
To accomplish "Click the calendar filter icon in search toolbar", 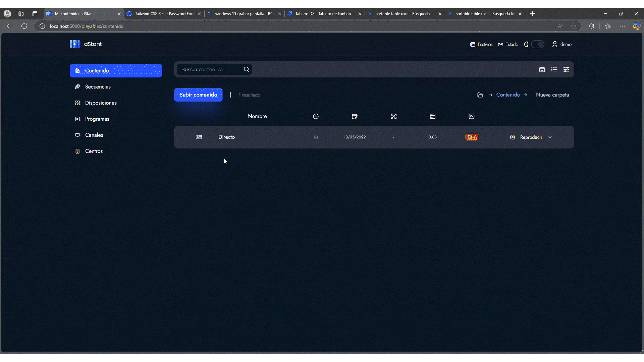I will pos(542,69).
